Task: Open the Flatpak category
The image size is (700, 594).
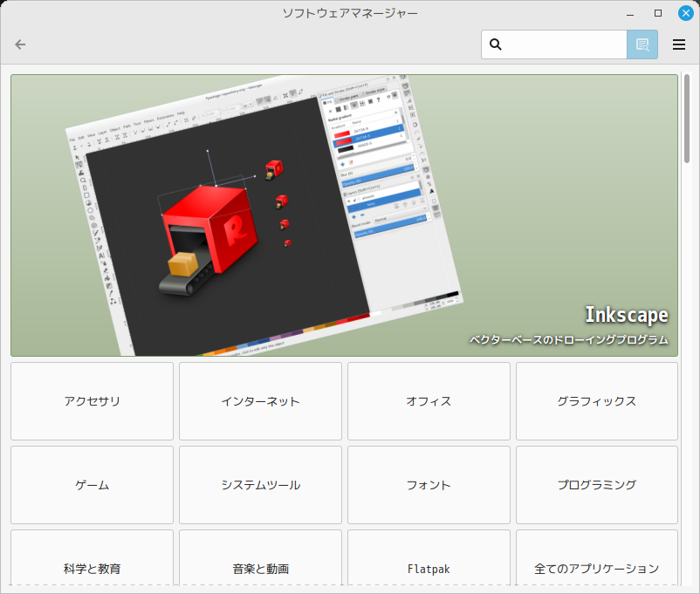Action: click(429, 558)
